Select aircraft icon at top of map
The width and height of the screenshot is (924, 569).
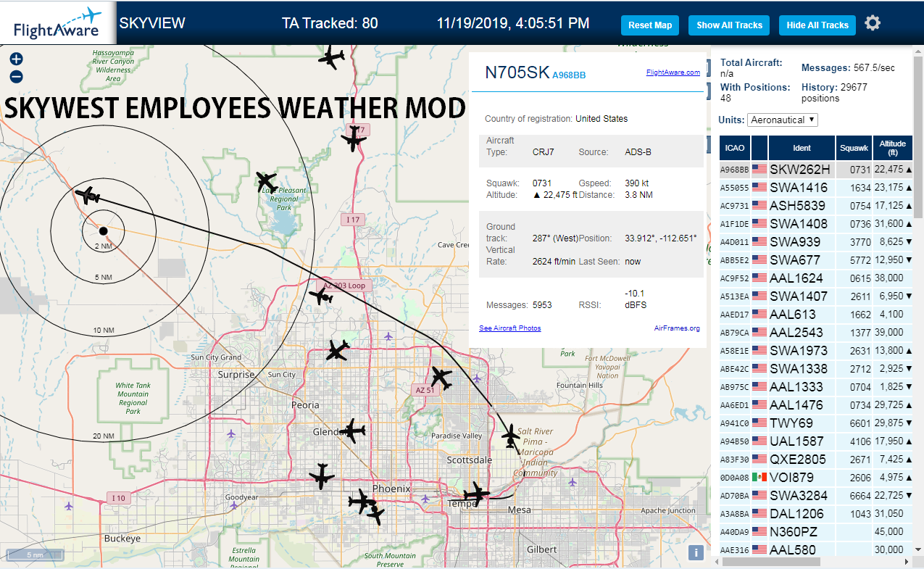point(331,57)
